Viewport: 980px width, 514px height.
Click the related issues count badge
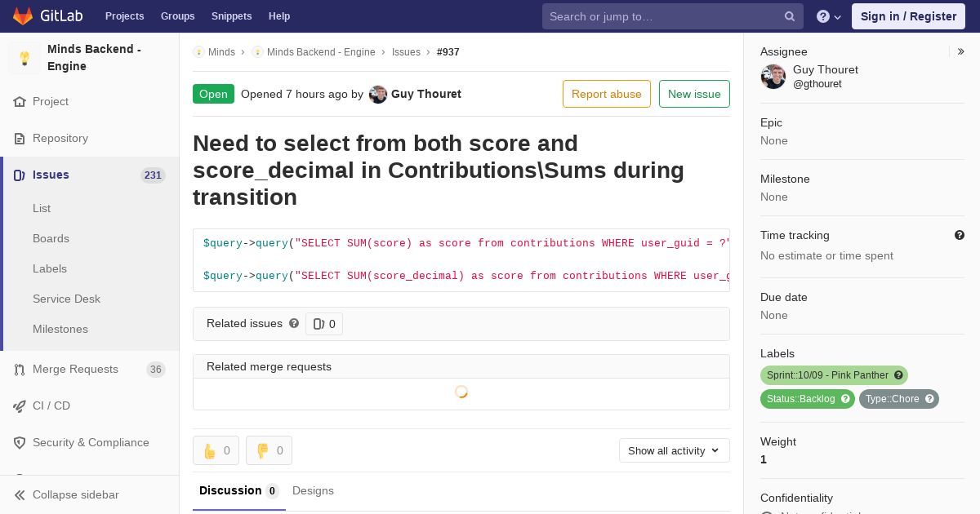pos(324,324)
